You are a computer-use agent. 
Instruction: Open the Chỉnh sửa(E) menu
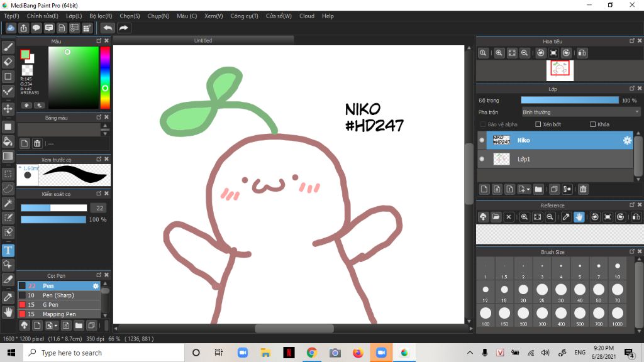click(x=43, y=16)
